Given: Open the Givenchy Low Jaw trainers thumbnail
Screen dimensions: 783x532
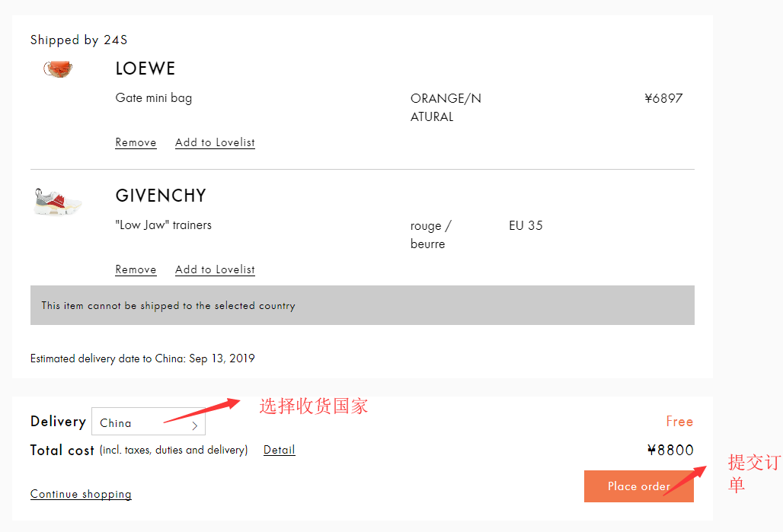Looking at the screenshot, I should pyautogui.click(x=57, y=202).
